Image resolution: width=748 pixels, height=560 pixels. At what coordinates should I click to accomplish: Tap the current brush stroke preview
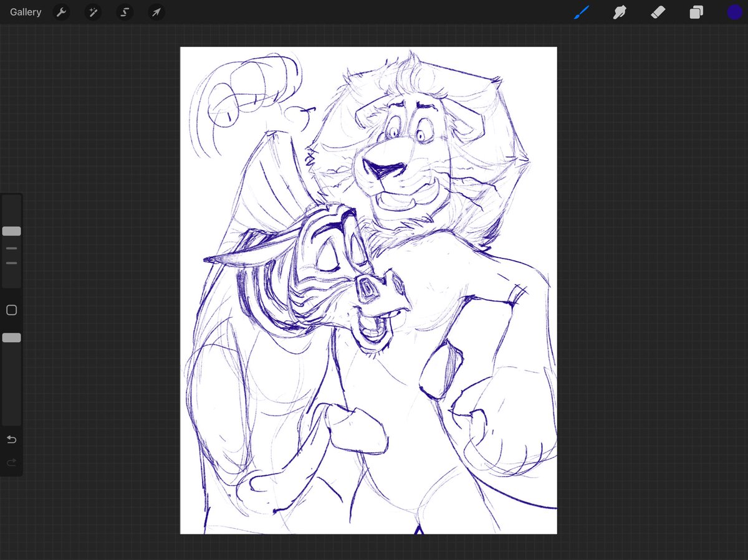[581, 12]
